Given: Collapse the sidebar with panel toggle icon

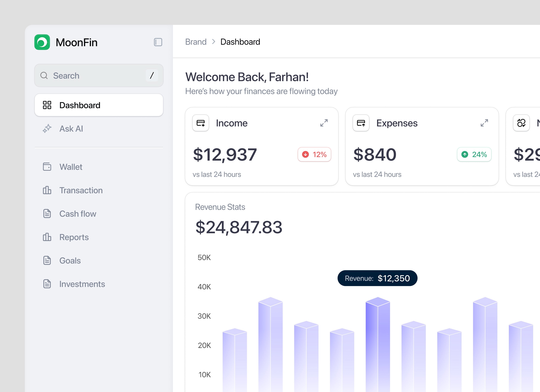Looking at the screenshot, I should click(158, 42).
